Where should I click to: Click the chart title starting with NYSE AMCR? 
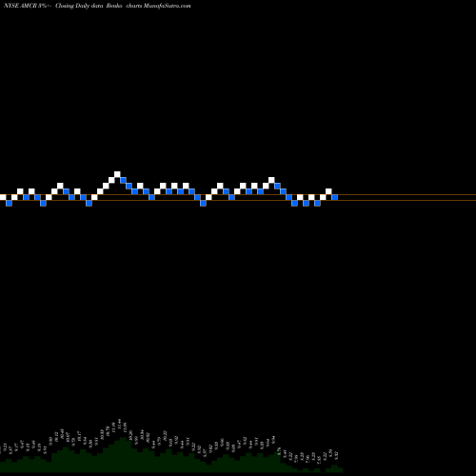(97, 6)
